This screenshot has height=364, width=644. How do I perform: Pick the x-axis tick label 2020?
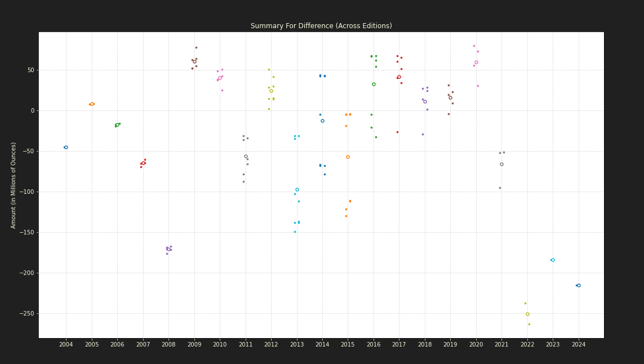(476, 344)
